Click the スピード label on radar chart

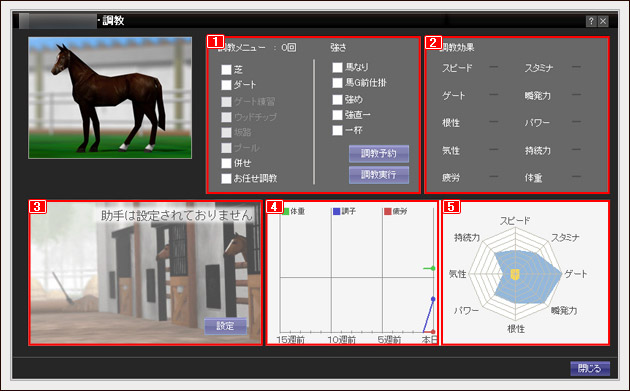point(515,221)
